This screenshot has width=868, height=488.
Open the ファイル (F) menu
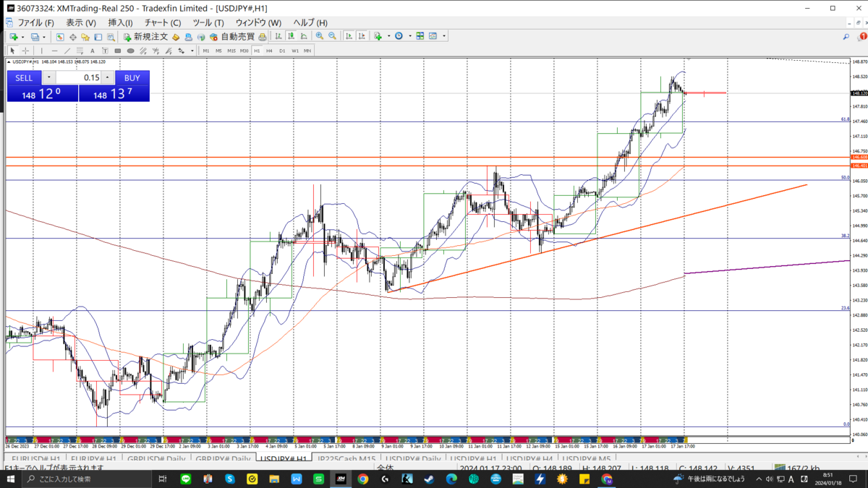[x=35, y=22]
